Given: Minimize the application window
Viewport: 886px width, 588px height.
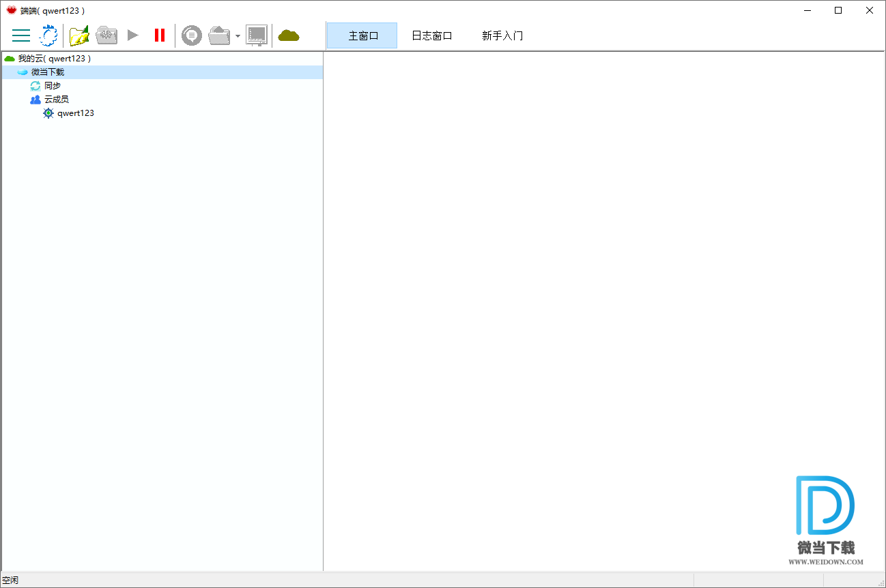Looking at the screenshot, I should click(807, 10).
